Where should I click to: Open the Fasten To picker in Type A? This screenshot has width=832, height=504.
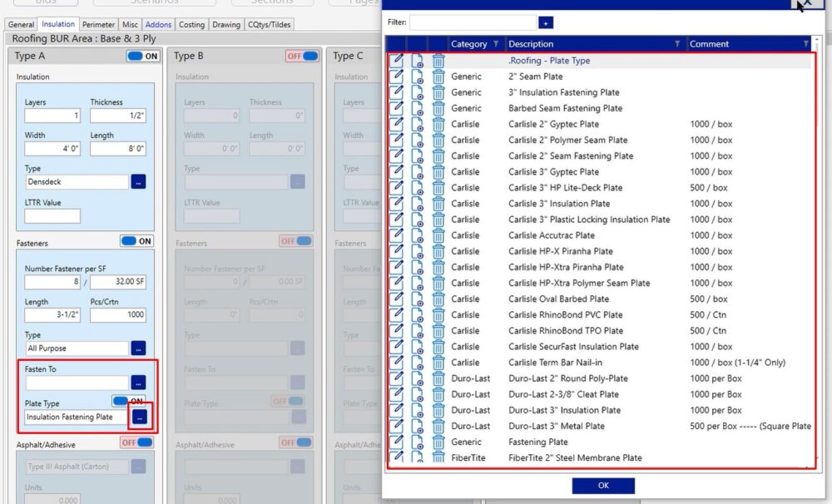click(x=138, y=383)
